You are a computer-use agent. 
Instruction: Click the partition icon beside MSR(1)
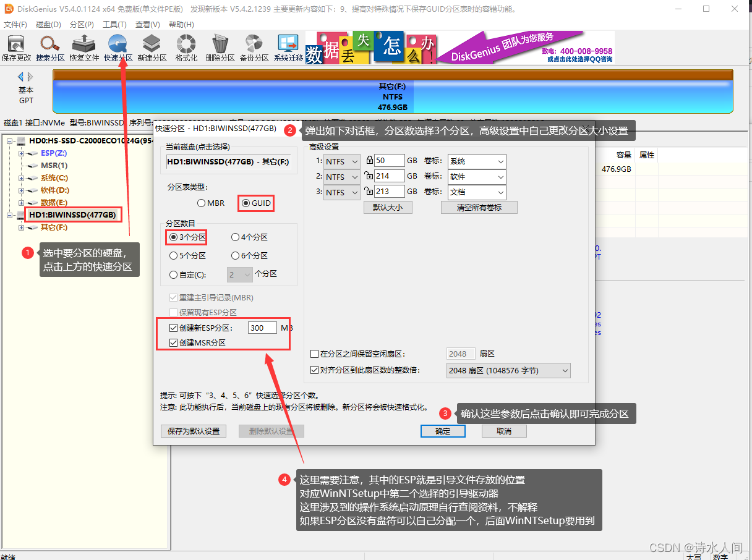pos(33,166)
